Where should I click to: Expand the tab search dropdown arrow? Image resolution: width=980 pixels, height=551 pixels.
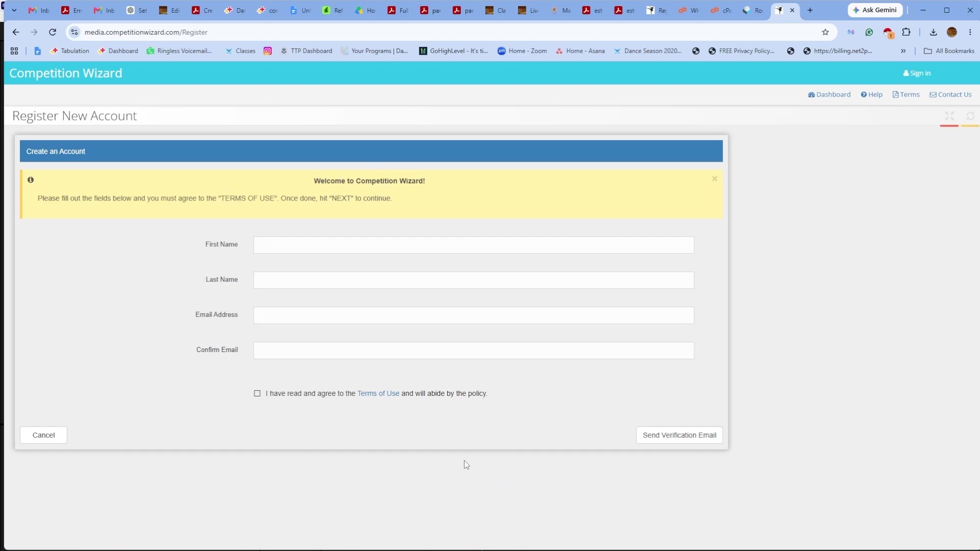click(14, 10)
